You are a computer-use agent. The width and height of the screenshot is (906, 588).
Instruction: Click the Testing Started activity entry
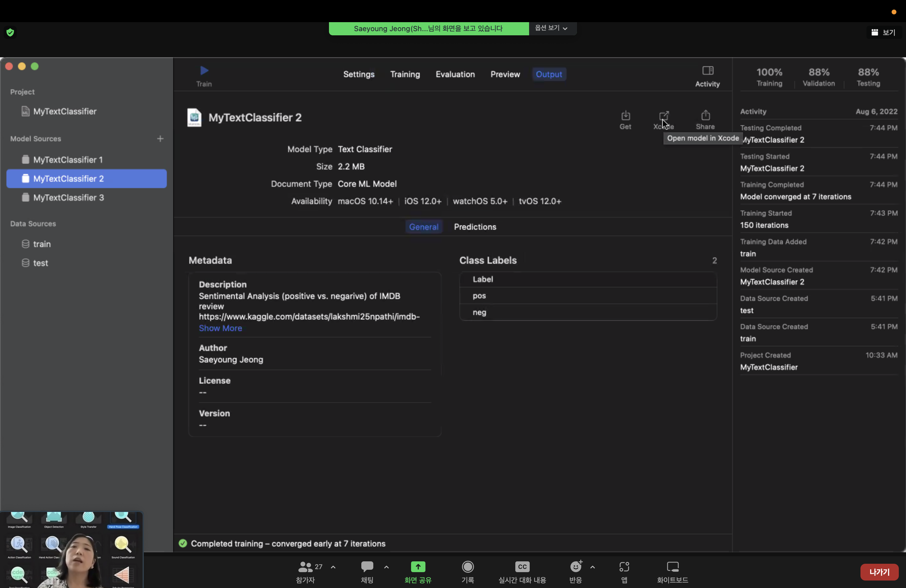(x=819, y=163)
